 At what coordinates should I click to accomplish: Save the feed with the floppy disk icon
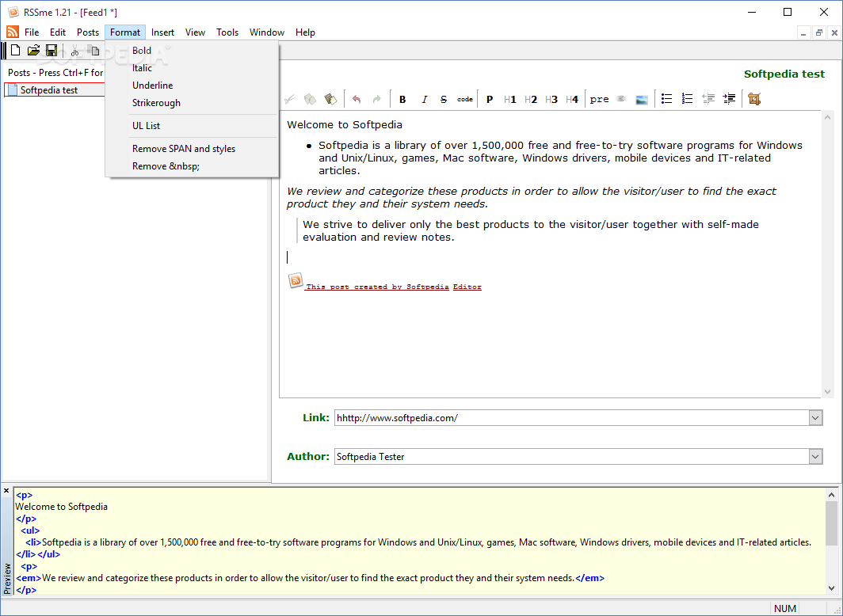(51, 51)
